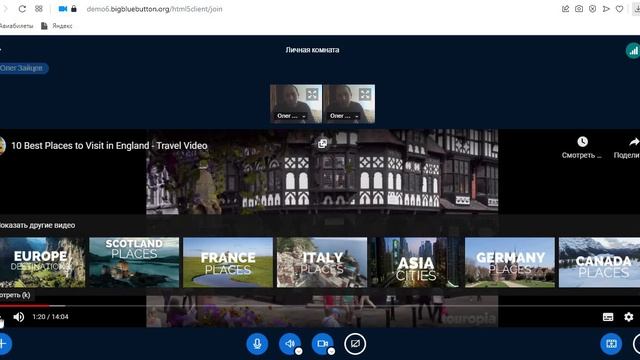Toggle the webcam sharing button
This screenshot has height=360, width=640.
tap(322, 344)
